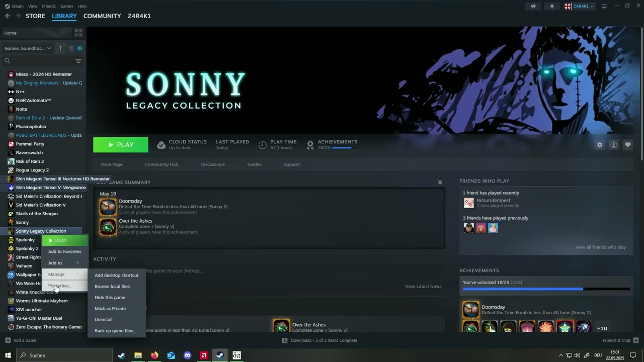Click the achievements 18/25 header progress bar
644x362 pixels.
point(346,148)
